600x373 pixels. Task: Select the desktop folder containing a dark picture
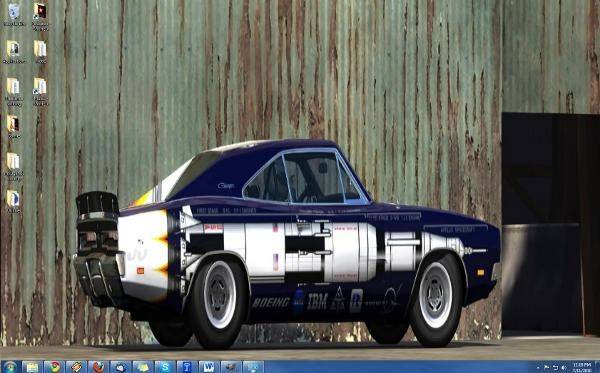click(13, 127)
